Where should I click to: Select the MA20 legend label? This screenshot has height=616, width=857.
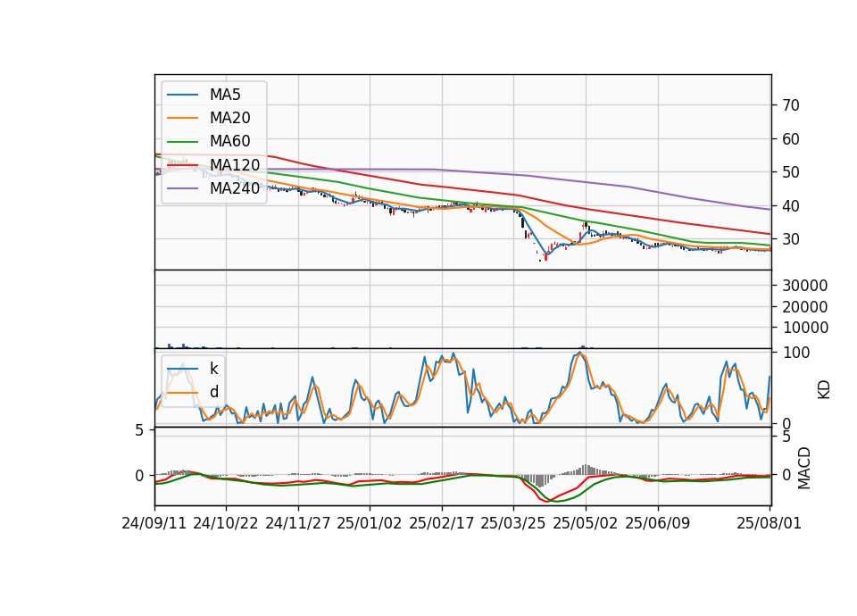click(x=229, y=118)
